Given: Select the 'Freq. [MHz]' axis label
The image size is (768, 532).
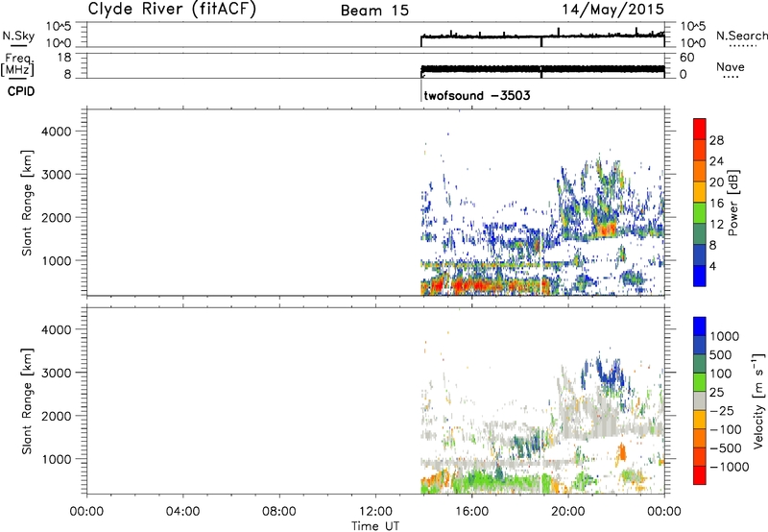Looking at the screenshot, I should click(x=18, y=65).
